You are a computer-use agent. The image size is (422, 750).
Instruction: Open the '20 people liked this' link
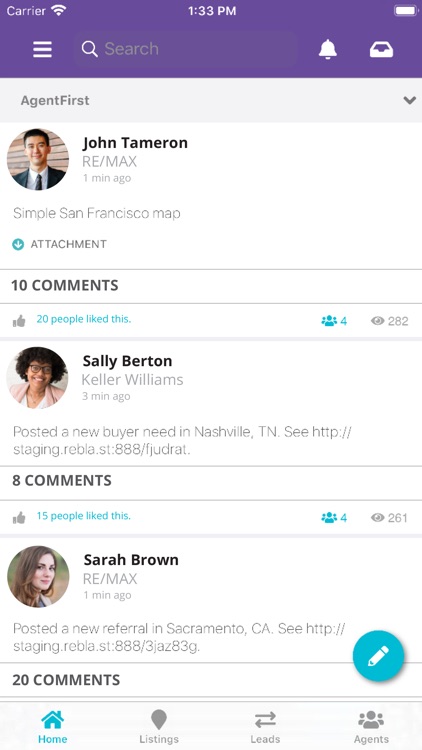pyautogui.click(x=84, y=319)
